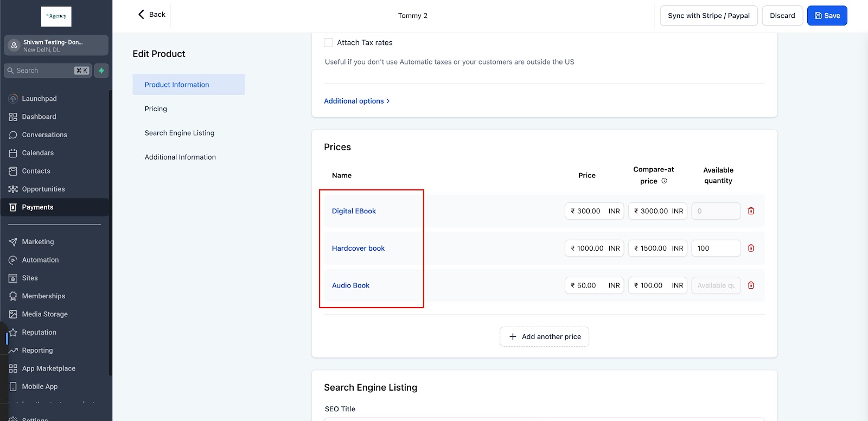Edit Digital EBook compare-at price 3000.00
This screenshot has height=421, width=868.
[658, 211]
